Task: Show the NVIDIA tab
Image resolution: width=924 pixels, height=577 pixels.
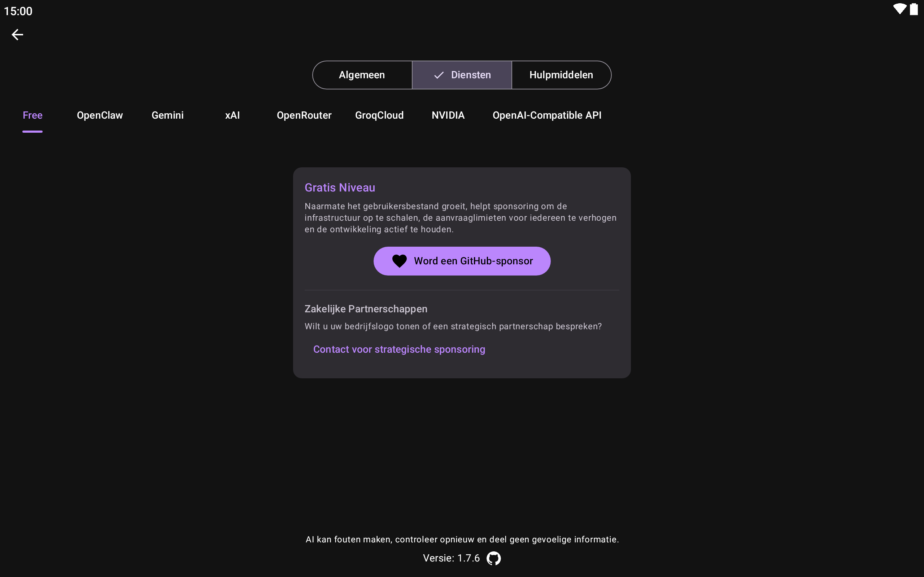Action: click(448, 115)
